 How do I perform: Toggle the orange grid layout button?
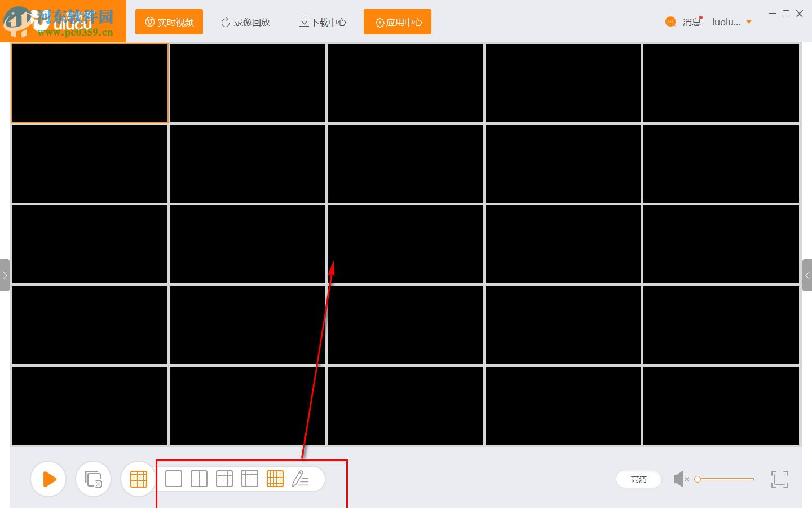[x=138, y=479]
